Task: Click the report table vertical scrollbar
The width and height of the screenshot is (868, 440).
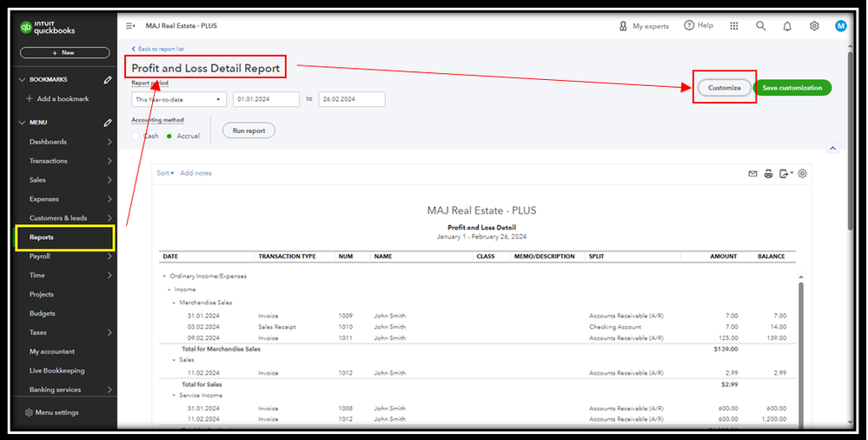Action: click(800, 355)
